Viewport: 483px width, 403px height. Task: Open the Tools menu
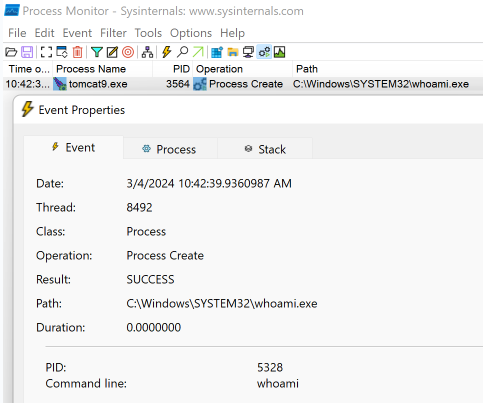pos(148,33)
